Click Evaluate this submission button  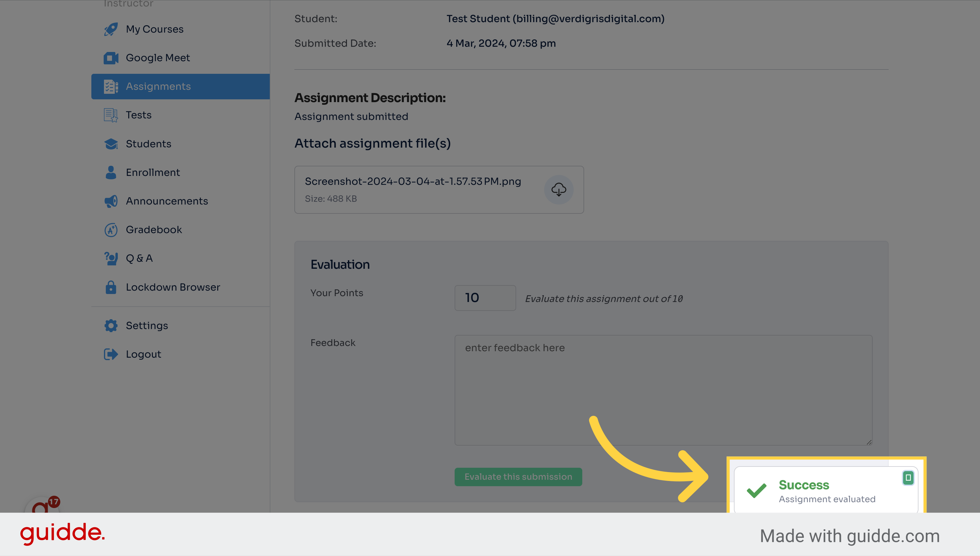(518, 477)
